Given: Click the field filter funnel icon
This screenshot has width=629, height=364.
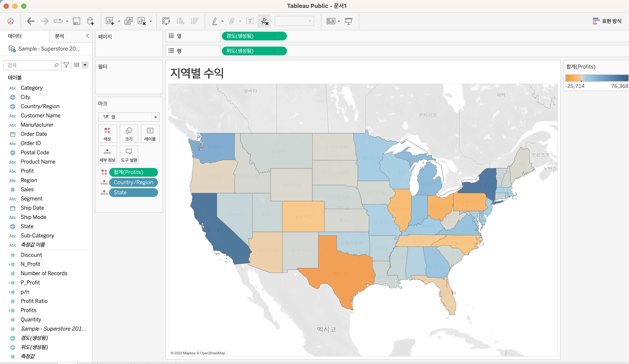Looking at the screenshot, I should [x=66, y=65].
